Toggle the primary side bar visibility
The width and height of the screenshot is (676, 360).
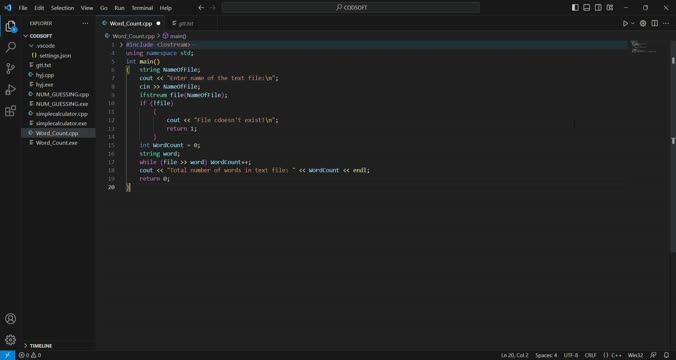click(x=575, y=8)
